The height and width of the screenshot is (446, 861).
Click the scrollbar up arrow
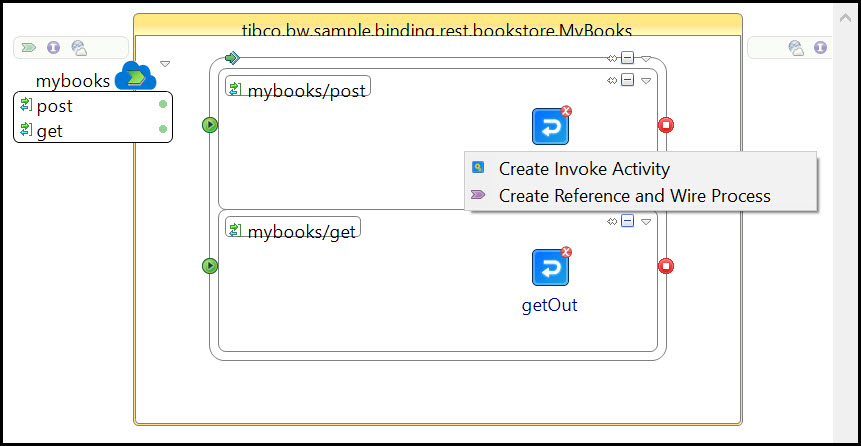[846, 18]
